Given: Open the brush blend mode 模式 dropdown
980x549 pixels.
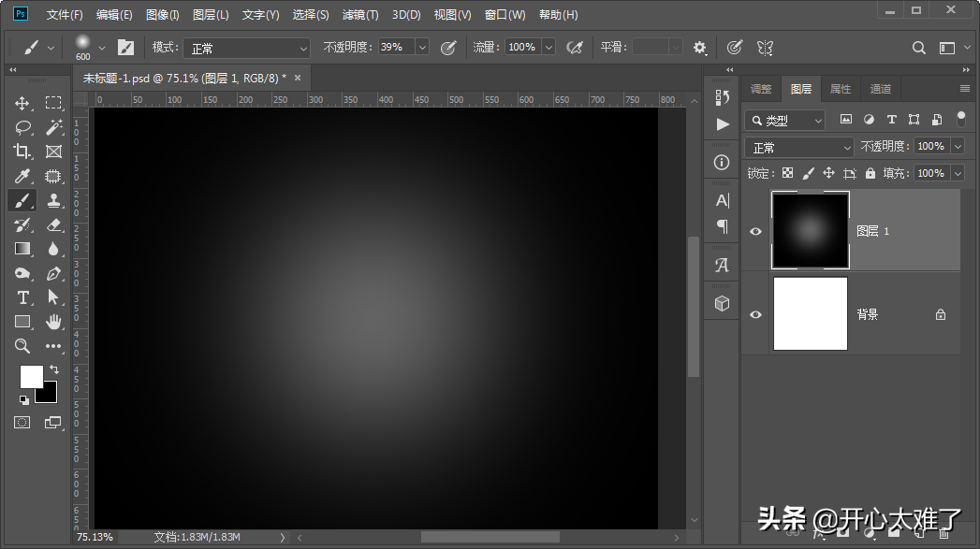Looking at the screenshot, I should [x=246, y=48].
